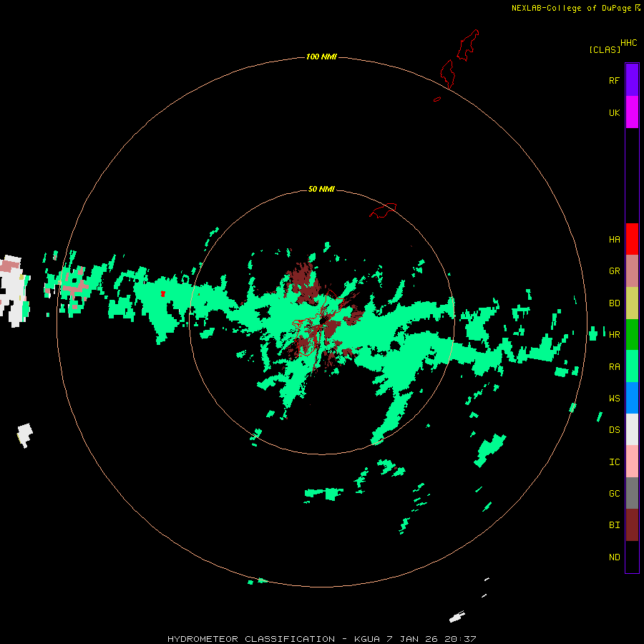Click the 100 NMI range ring label

pos(321,57)
